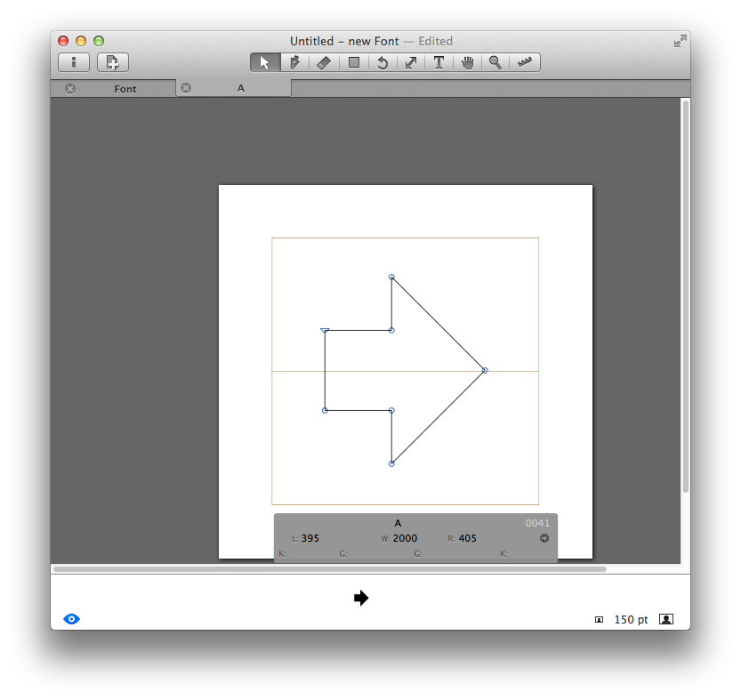Open the Font Info button
741x700 pixels.
(x=74, y=62)
